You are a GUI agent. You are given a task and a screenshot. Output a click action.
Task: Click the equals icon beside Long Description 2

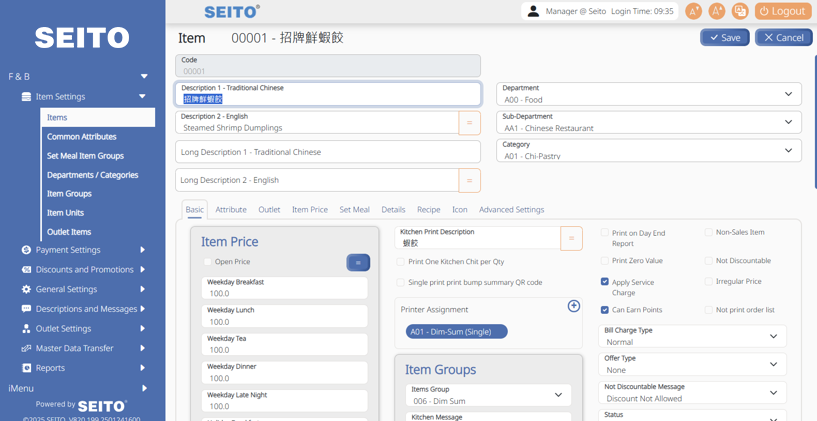[469, 180]
